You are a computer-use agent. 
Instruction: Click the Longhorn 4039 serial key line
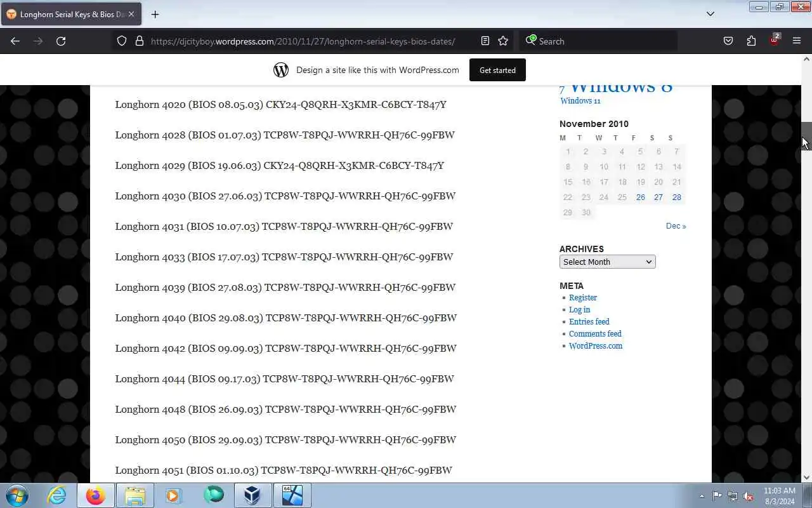285,287
